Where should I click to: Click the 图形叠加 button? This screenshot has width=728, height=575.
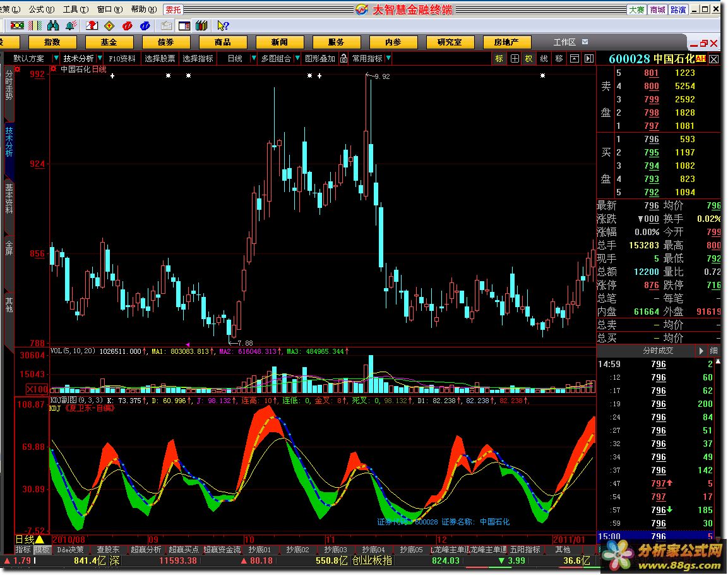320,59
